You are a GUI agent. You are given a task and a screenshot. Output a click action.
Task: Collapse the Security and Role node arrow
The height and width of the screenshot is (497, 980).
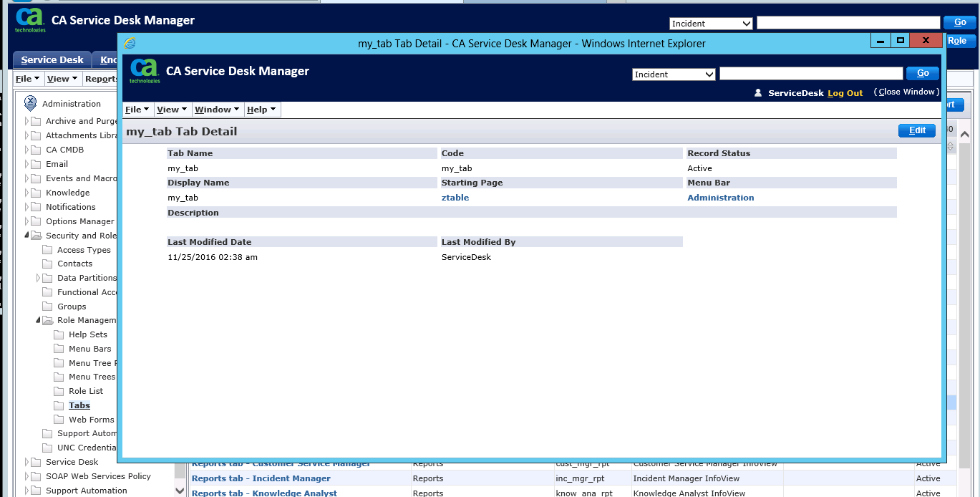pos(27,236)
